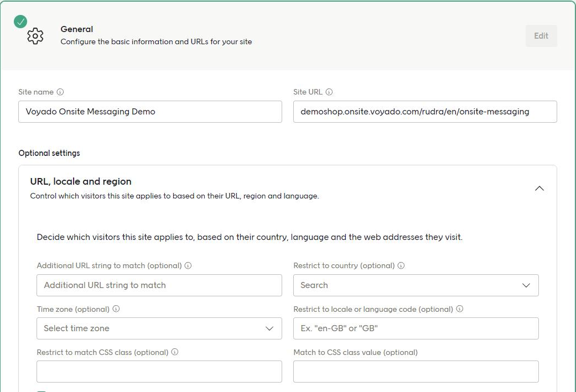Open the Site name info icon
The height and width of the screenshot is (392, 576).
60,92
